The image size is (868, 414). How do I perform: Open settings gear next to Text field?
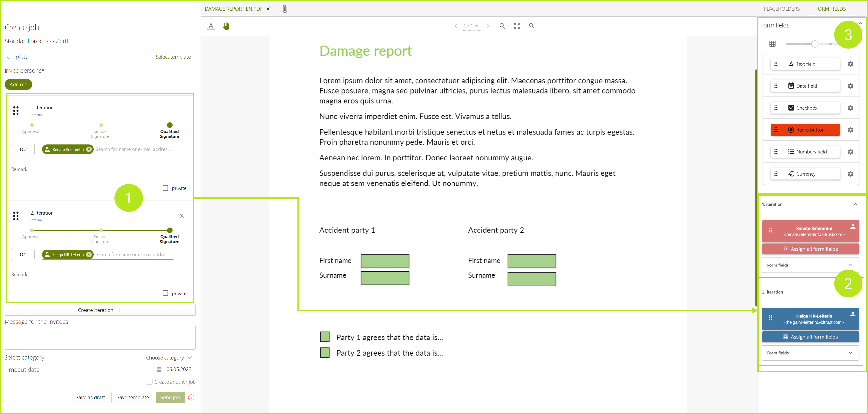pos(851,64)
